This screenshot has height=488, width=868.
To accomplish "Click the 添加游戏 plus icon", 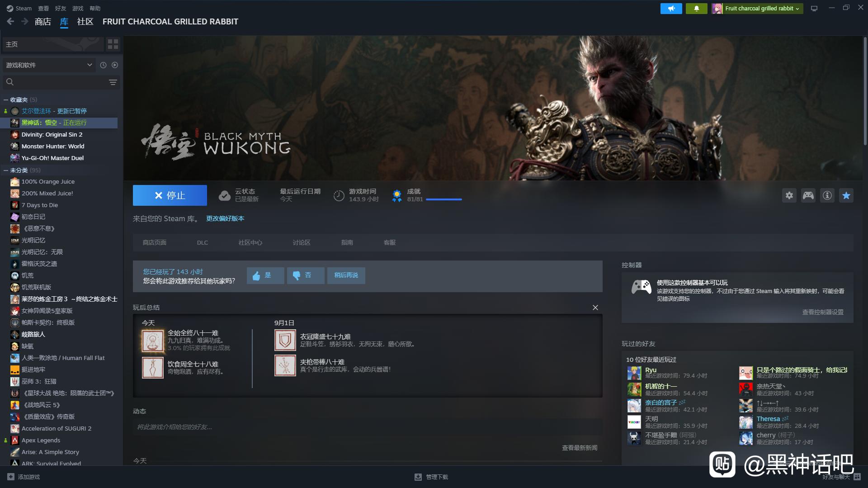I will (11, 477).
